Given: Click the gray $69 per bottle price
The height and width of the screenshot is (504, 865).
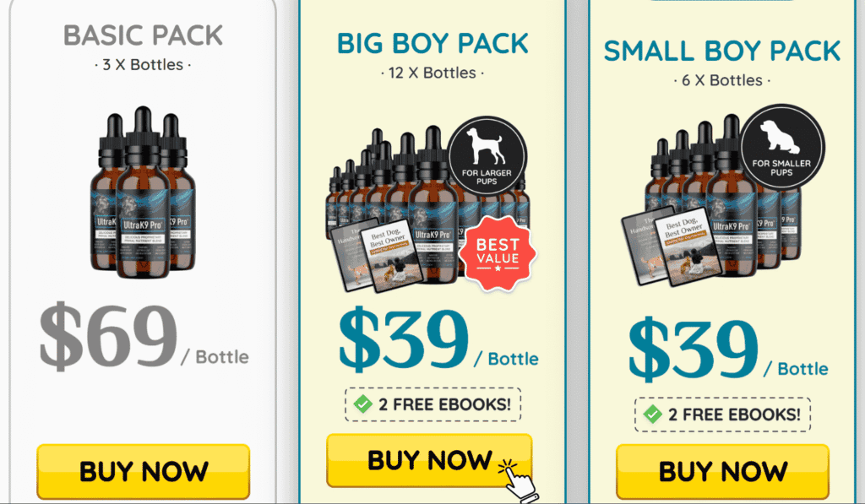Looking at the screenshot, I should pyautogui.click(x=144, y=336).
